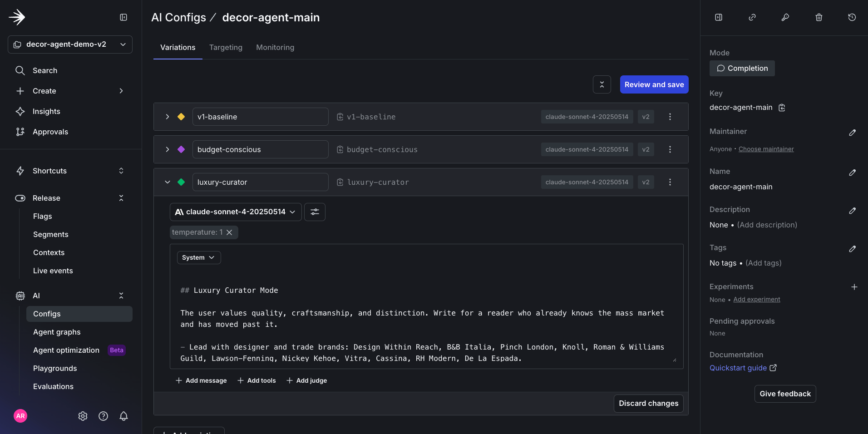
Task: Expand the Shortcuts section
Action: [121, 171]
